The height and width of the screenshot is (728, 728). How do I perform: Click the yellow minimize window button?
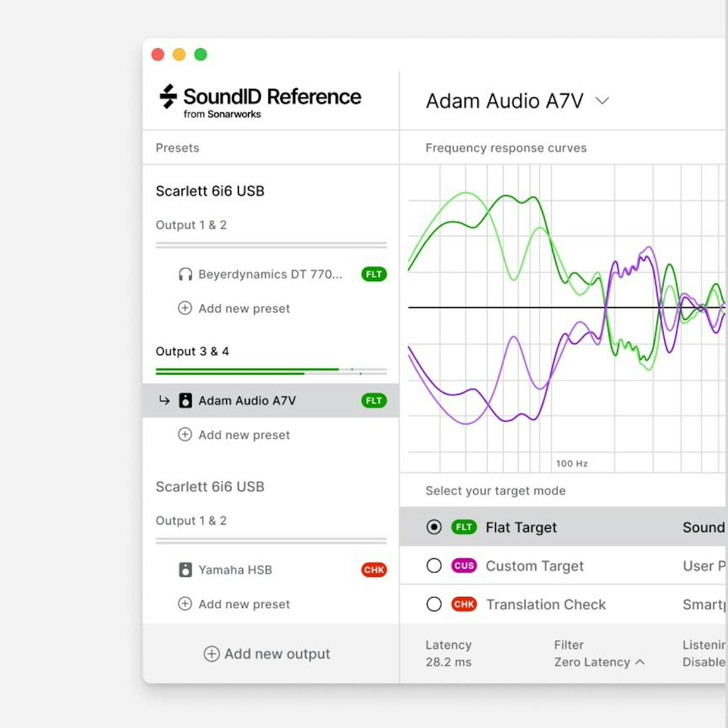[x=179, y=55]
